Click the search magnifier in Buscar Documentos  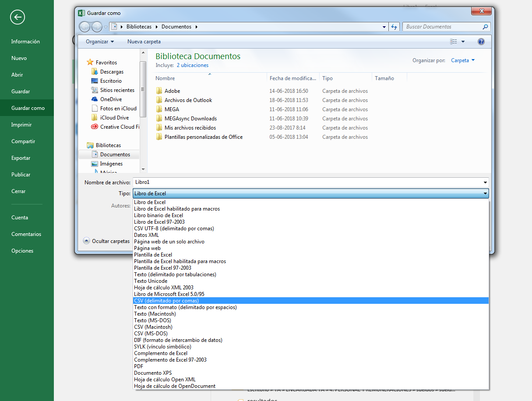coord(485,27)
